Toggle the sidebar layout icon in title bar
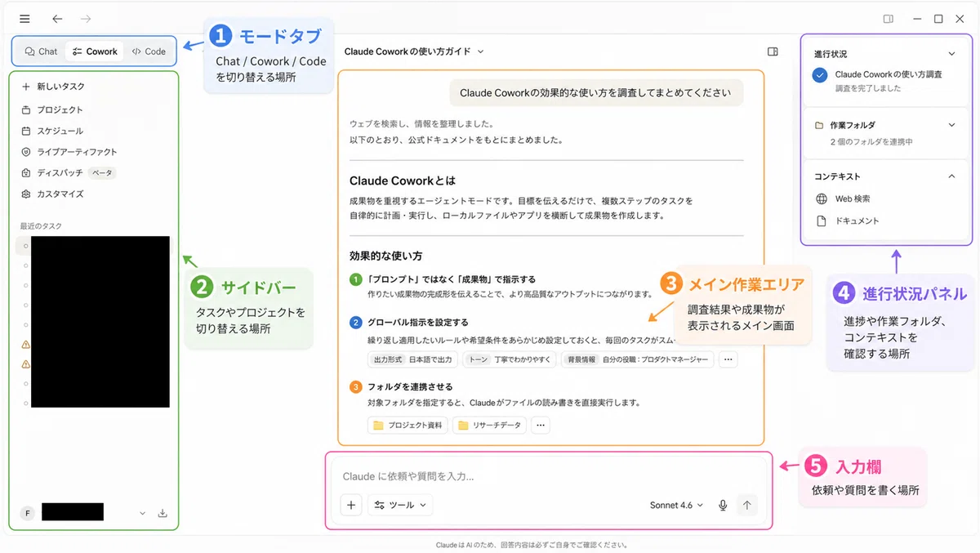 889,19
